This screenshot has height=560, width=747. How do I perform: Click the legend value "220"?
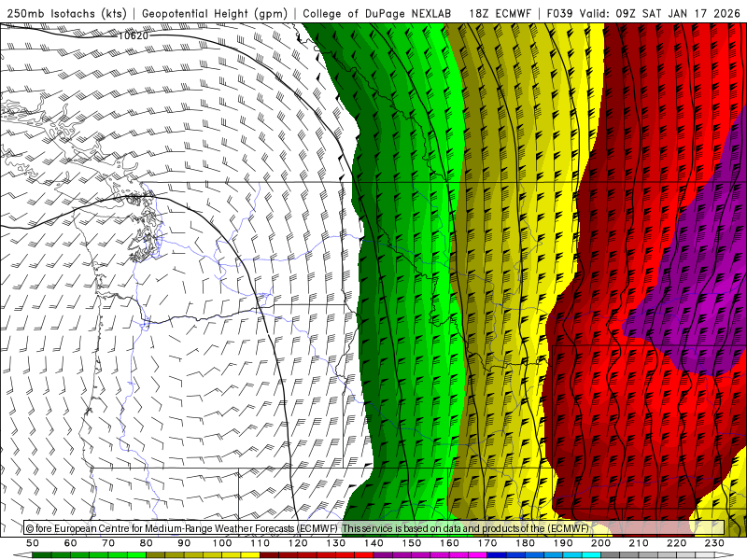click(677, 543)
